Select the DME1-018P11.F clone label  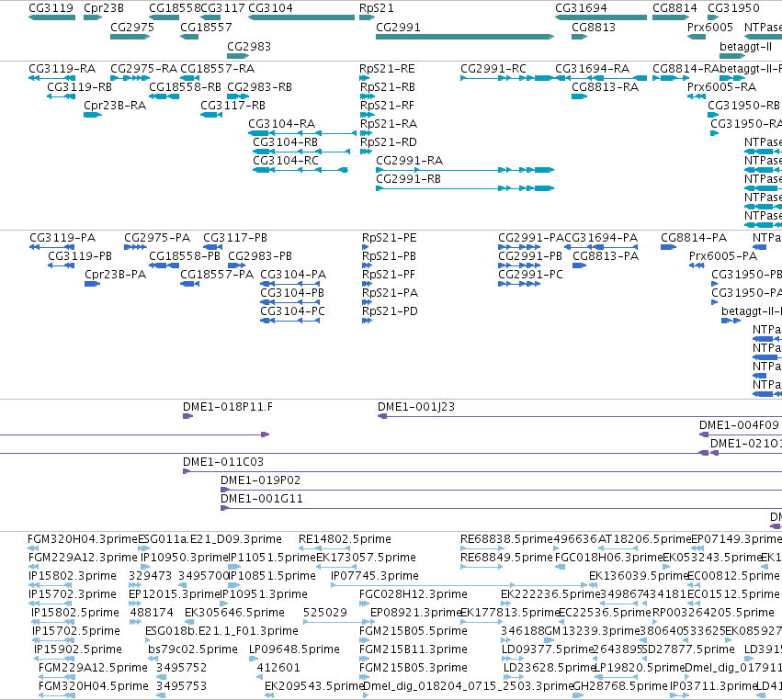[x=227, y=406]
